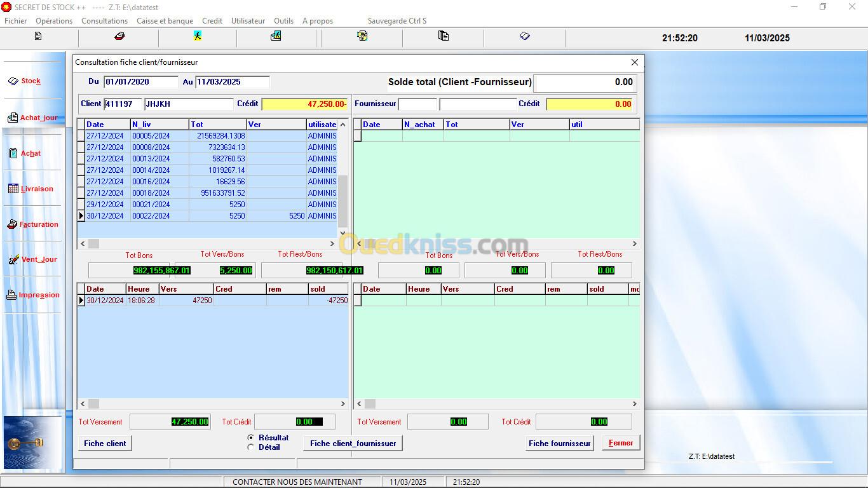Screen dimensions: 868x488
Task: Click the Fiche client button
Action: click(105, 444)
